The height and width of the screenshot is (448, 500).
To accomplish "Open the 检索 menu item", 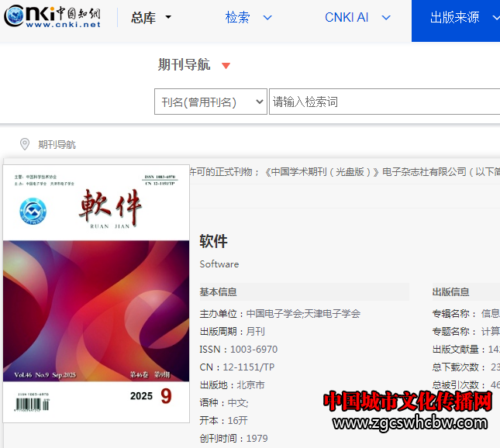I will [237, 17].
